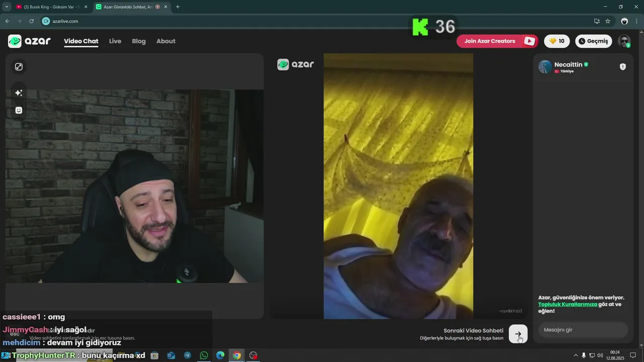
Task: Install app icon in address bar
Action: (x=597, y=21)
